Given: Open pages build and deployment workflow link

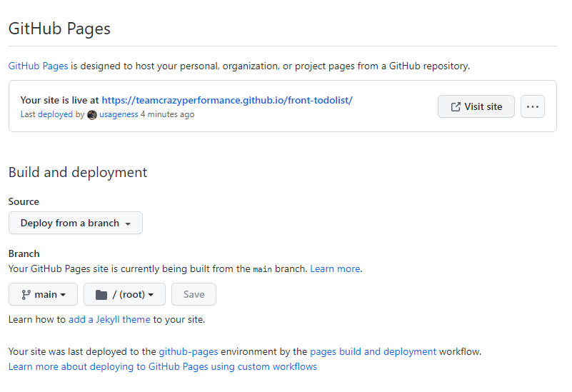Looking at the screenshot, I should pyautogui.click(x=373, y=351).
